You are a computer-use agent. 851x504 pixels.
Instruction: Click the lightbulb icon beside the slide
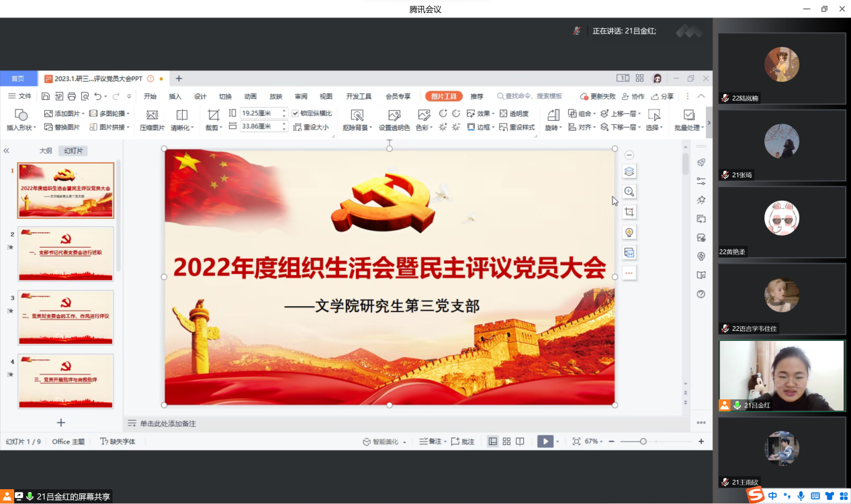[x=629, y=232]
